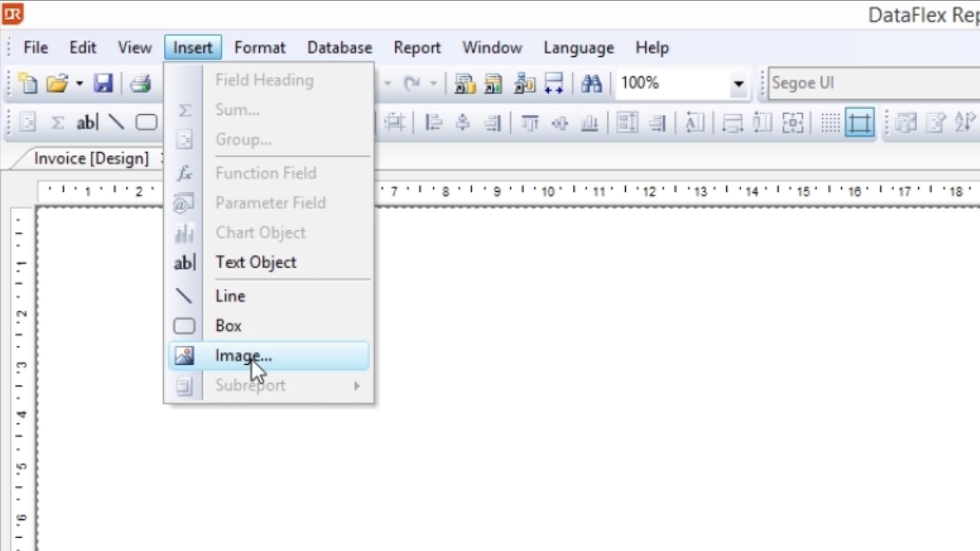The height and width of the screenshot is (551, 980).
Task: Click the Save (floppy disk) icon
Action: pos(103,83)
